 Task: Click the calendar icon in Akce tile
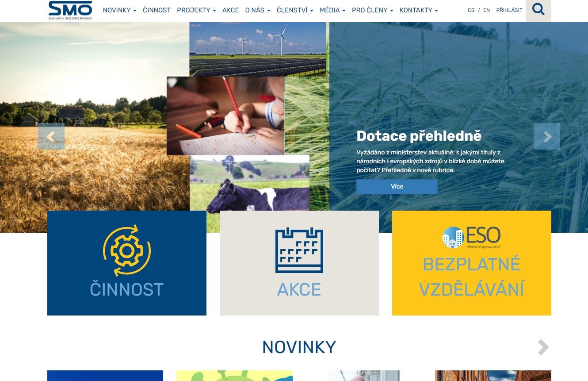pos(299,250)
